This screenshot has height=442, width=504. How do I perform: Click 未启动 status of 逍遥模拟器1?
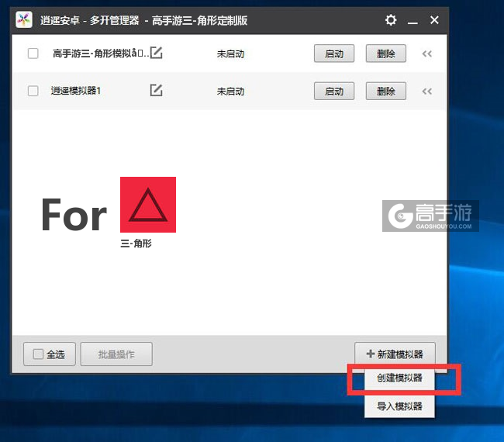click(x=230, y=92)
